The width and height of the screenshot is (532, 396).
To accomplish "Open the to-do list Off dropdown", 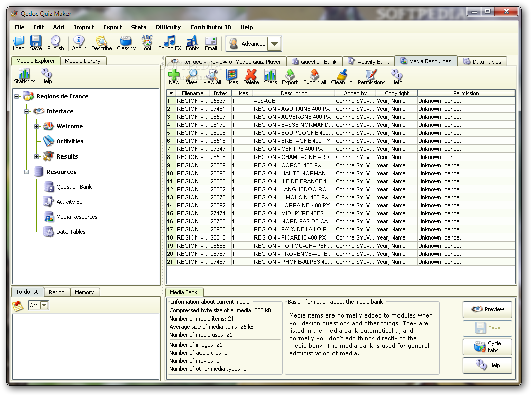I will coord(44,305).
